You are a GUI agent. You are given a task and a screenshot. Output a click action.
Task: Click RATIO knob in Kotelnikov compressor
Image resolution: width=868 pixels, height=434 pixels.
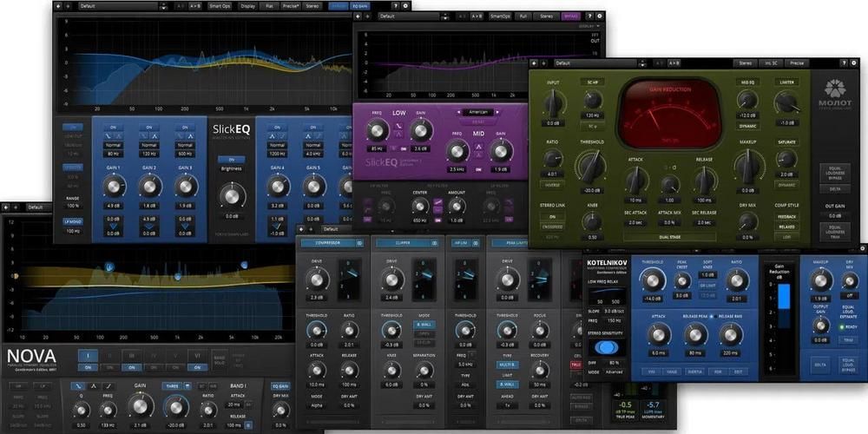coord(736,280)
